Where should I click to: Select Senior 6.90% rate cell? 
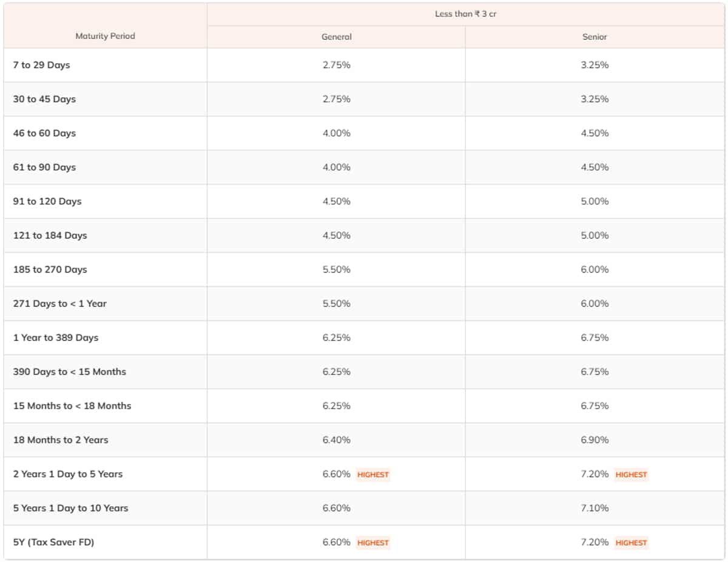tap(595, 440)
